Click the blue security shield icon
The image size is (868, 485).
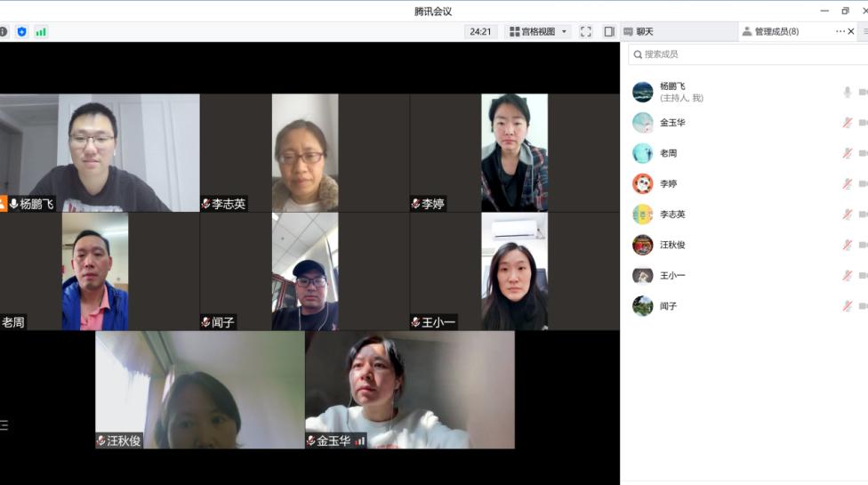(x=22, y=32)
